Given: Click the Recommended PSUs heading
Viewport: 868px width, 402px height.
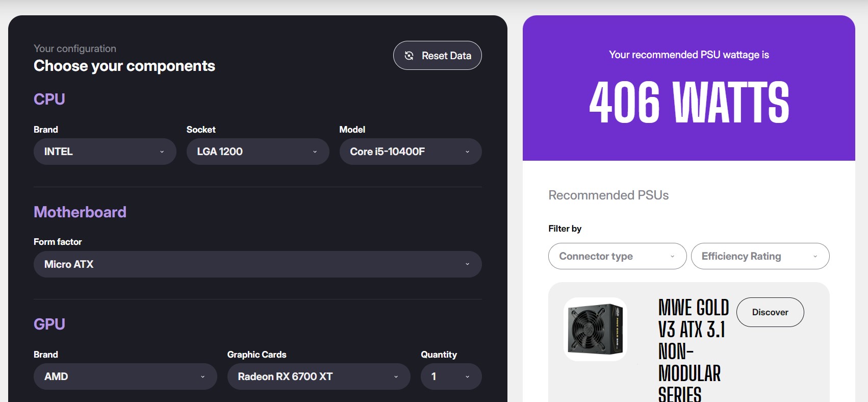Looking at the screenshot, I should pos(608,195).
